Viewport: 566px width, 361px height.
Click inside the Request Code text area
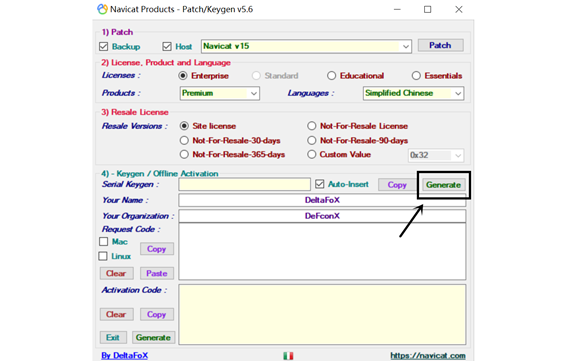pos(322,252)
